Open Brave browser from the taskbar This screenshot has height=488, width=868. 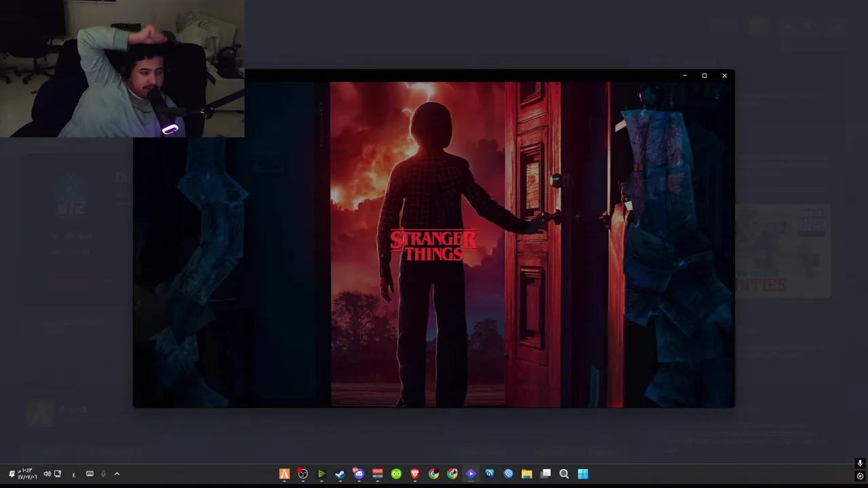pyautogui.click(x=415, y=474)
